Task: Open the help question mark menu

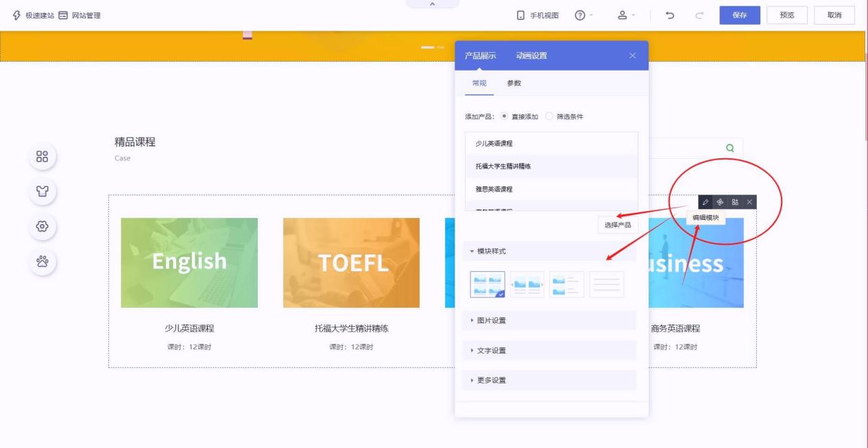Action: click(x=580, y=15)
